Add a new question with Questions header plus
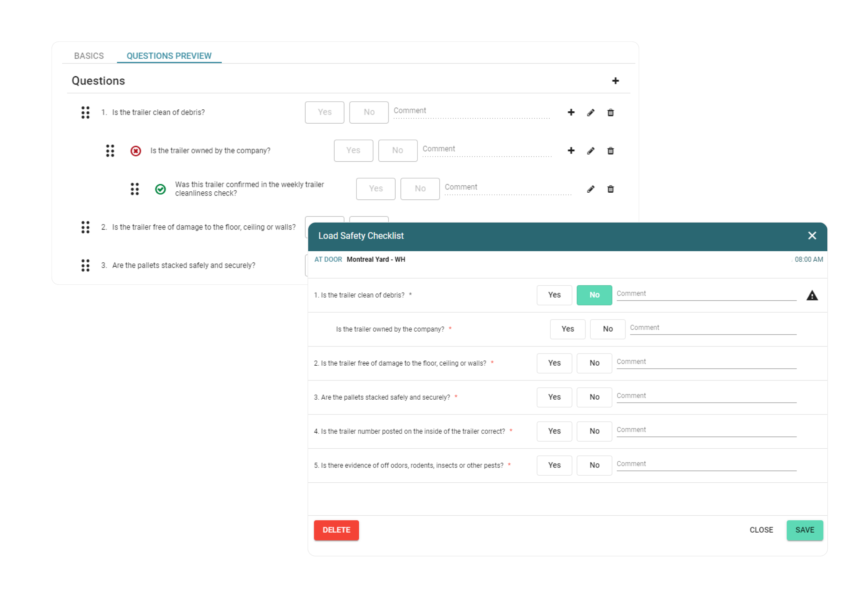 (x=615, y=81)
